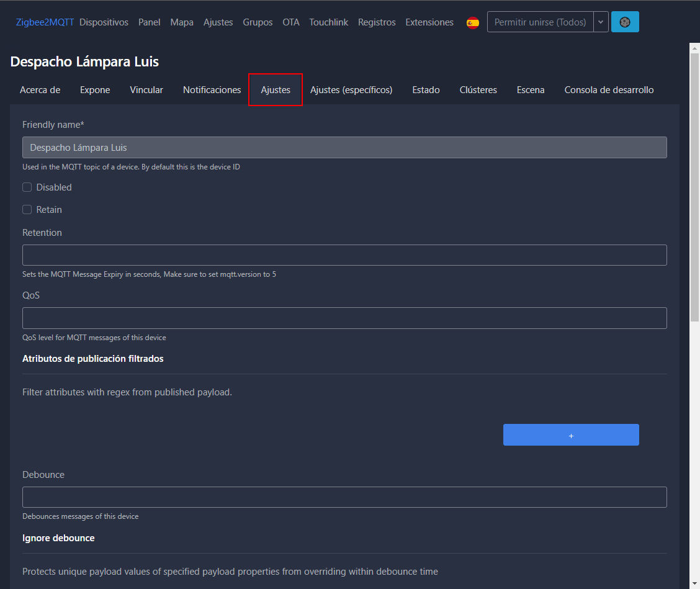The image size is (700, 589).
Task: Click the blue plus add-filter button
Action: [571, 435]
